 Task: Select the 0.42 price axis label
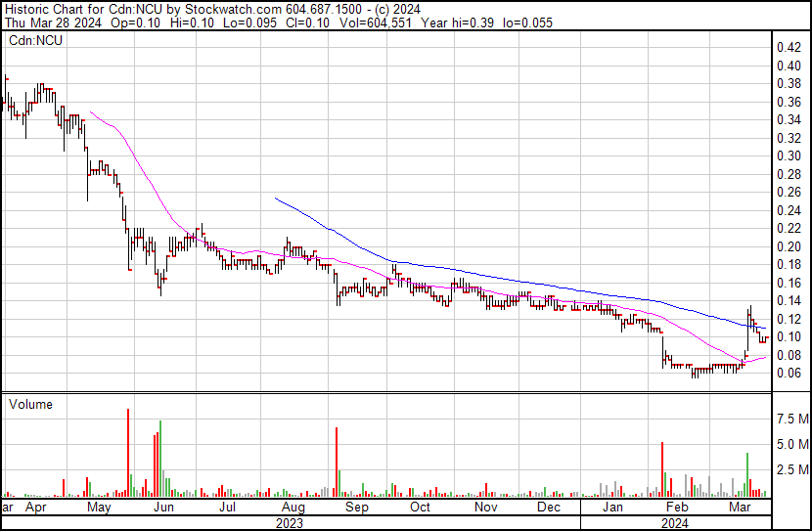789,47
